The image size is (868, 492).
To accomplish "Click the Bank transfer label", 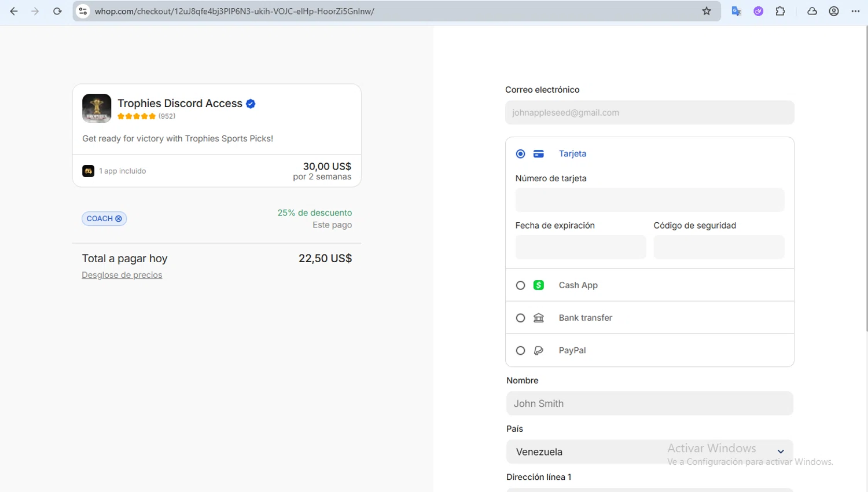I will 585,318.
